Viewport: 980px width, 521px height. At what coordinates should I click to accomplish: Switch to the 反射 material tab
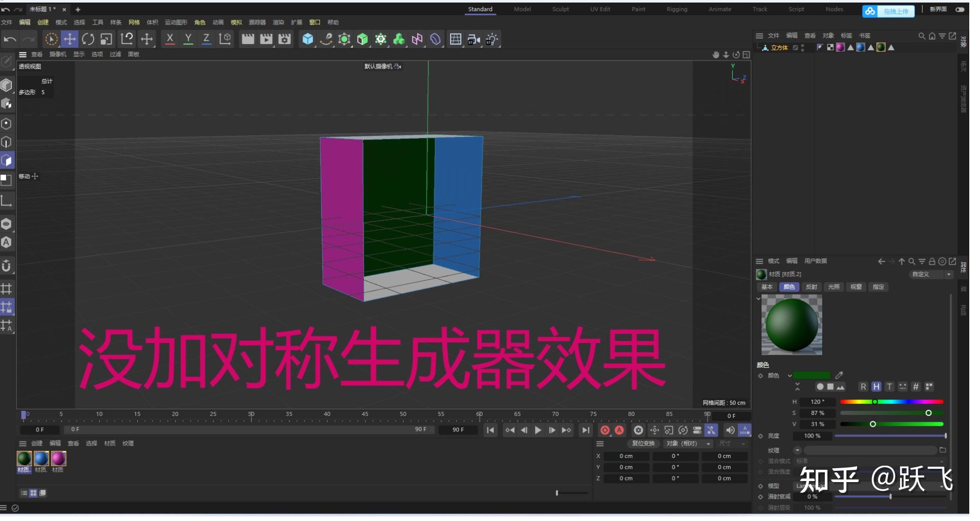click(812, 287)
